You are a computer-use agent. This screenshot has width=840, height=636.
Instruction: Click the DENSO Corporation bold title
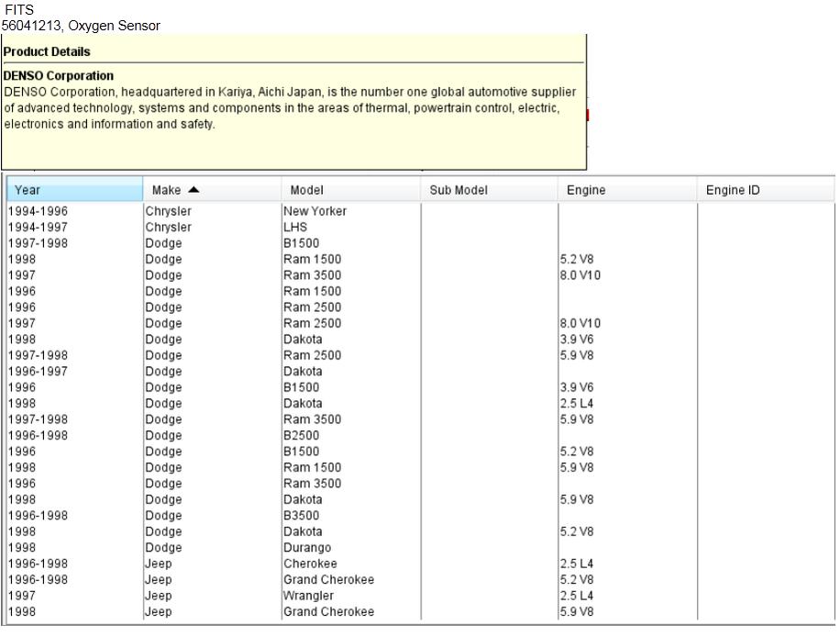tap(59, 76)
